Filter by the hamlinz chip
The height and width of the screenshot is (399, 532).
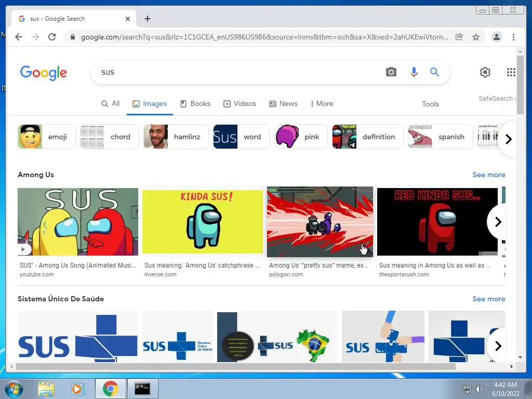[176, 137]
